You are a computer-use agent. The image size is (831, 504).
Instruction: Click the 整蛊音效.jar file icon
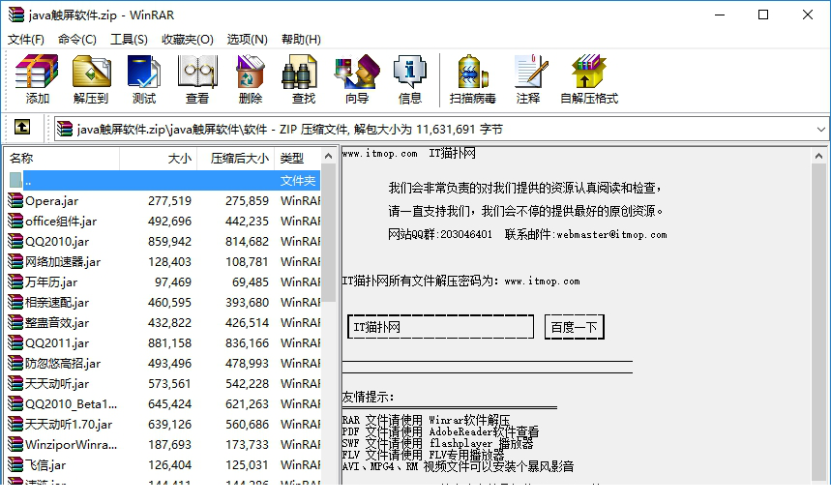15,322
